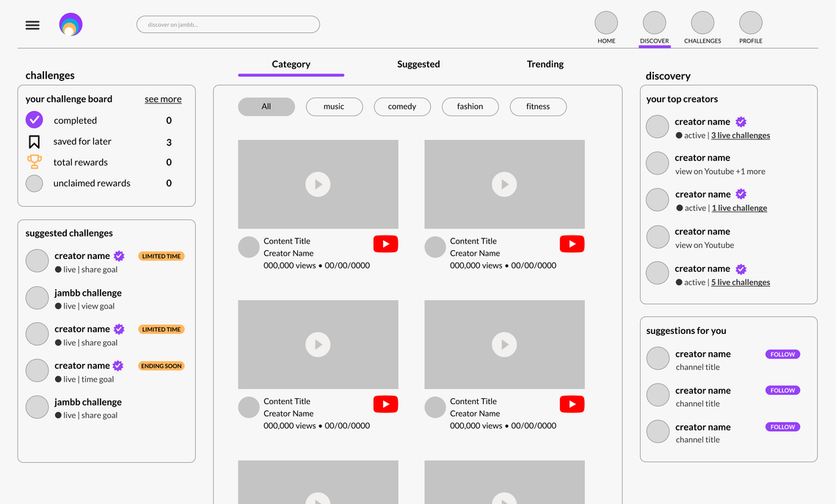Click the first LIMITED TIME badge in suggested challenges
836x504 pixels.
pos(161,256)
